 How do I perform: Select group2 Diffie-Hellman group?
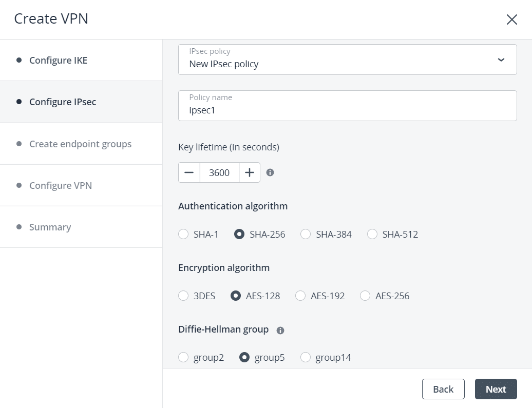pyautogui.click(x=183, y=357)
